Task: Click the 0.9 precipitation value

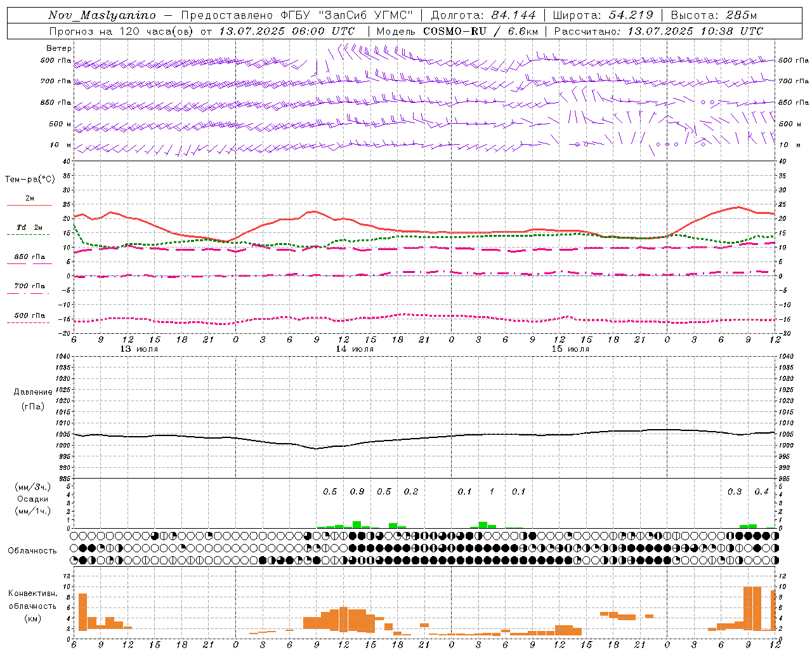Action: tap(357, 491)
